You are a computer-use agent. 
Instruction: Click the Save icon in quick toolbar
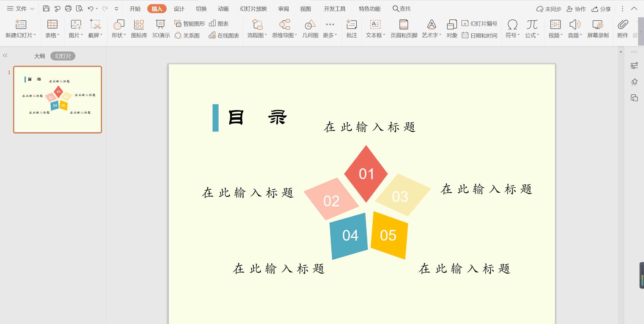point(46,9)
